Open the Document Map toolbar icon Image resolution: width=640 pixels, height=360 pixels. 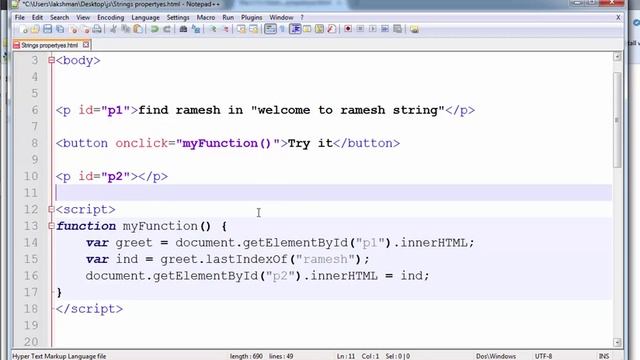coord(319,29)
